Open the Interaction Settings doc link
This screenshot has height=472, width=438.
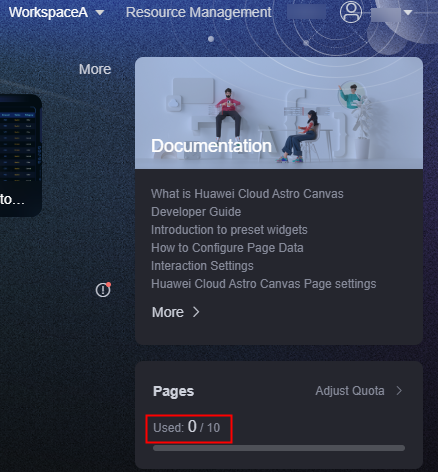coord(202,266)
